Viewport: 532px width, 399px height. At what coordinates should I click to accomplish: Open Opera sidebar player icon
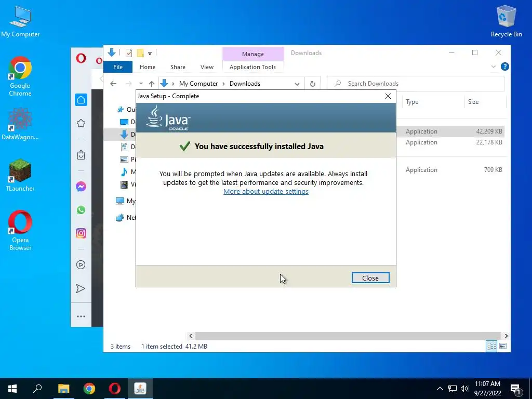click(81, 264)
